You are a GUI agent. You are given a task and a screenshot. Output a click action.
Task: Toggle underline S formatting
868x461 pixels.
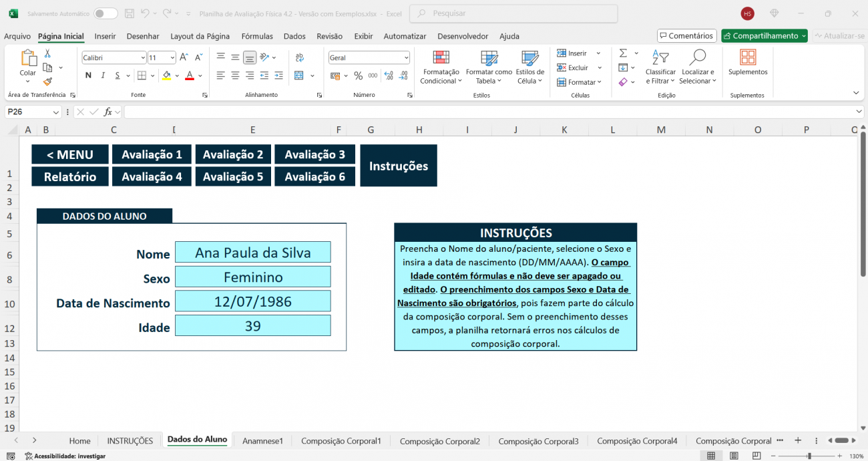(x=118, y=75)
